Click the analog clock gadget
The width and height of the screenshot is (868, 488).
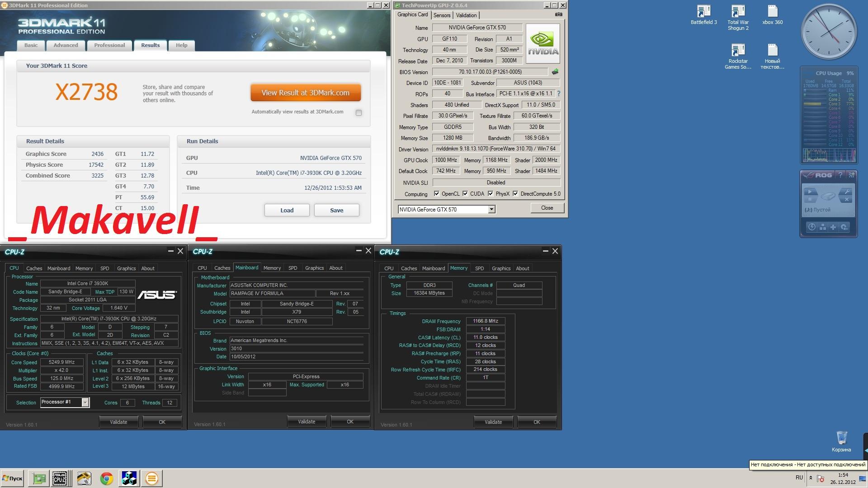point(829,32)
